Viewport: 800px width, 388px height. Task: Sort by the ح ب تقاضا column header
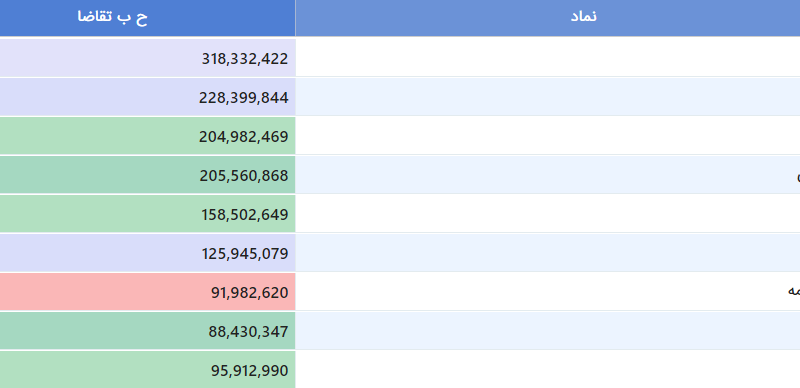pos(147,18)
